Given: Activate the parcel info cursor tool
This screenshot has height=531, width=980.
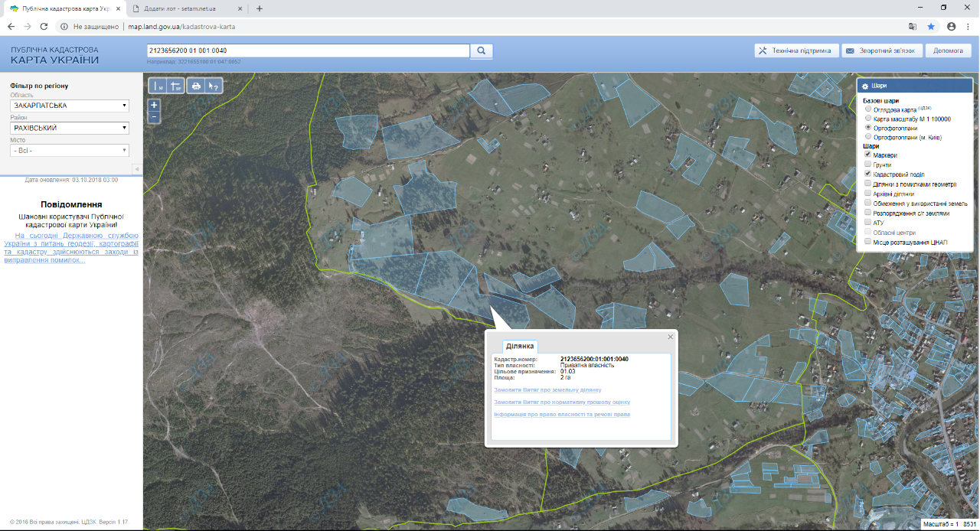Looking at the screenshot, I should (x=214, y=86).
